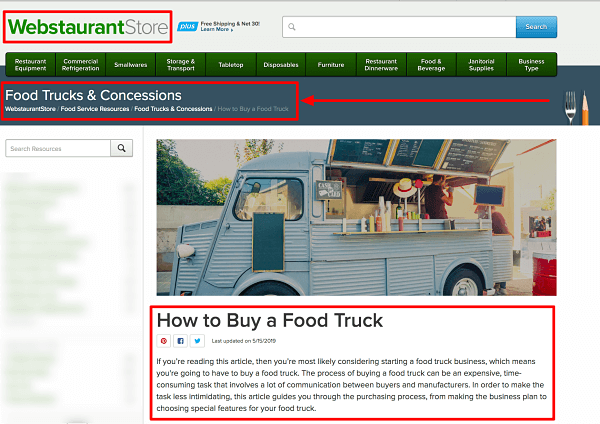Image resolution: width=600 pixels, height=424 pixels.
Task: Click the How to Buy a Food Truck breadcrumb
Action: 253,109
